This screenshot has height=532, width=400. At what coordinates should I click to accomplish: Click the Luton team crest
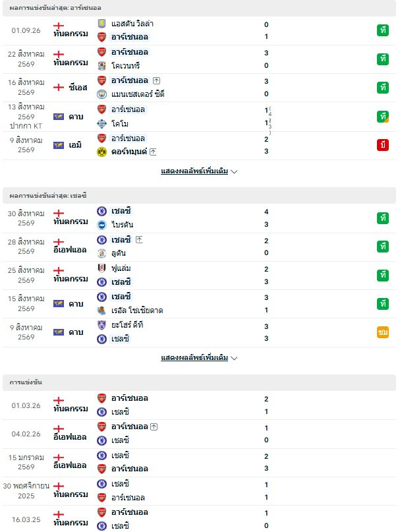pos(101,253)
